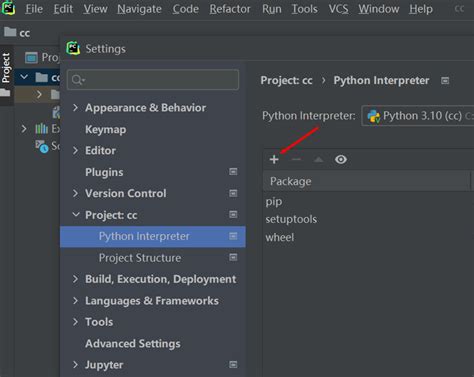Viewport: 474px width, 377px height.
Task: Expand the Editor settings section
Action: [x=76, y=151]
